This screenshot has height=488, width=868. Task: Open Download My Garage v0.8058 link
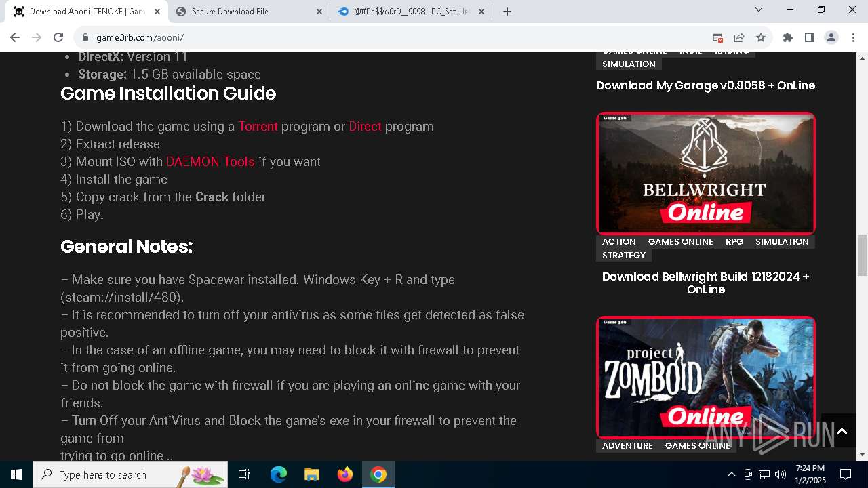705,85
